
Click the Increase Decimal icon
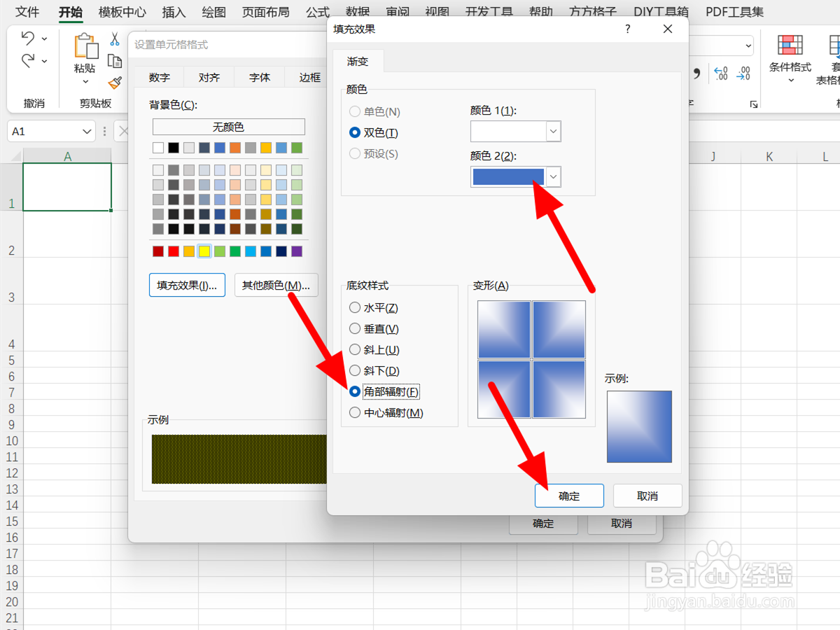(720, 73)
